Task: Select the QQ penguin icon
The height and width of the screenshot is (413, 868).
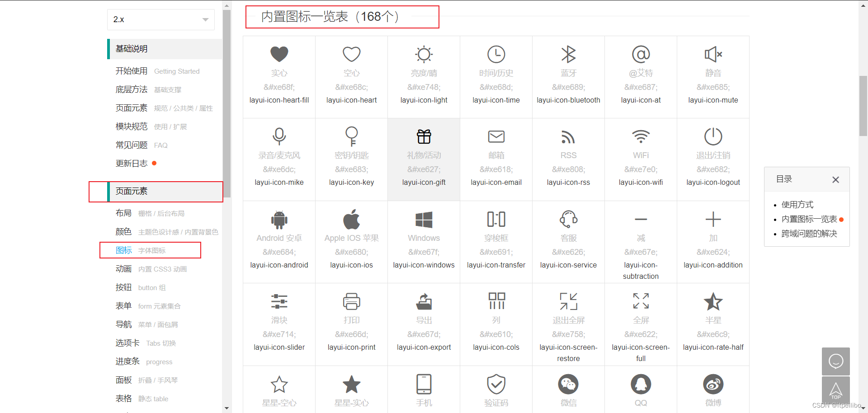Action: coord(641,384)
